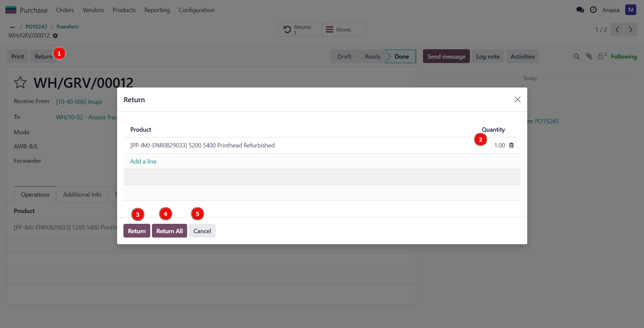Click the trash icon to delete product line
Screen dimensions: 644x328
click(511, 145)
